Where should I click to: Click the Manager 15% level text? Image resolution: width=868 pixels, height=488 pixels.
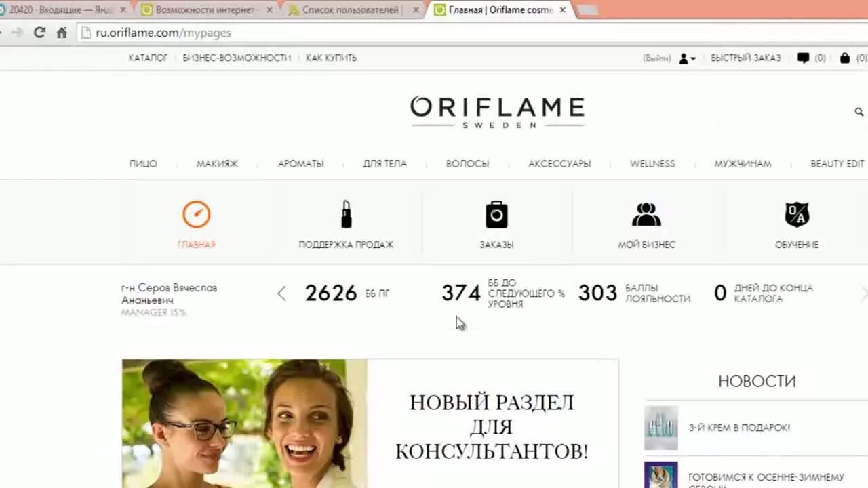(154, 312)
